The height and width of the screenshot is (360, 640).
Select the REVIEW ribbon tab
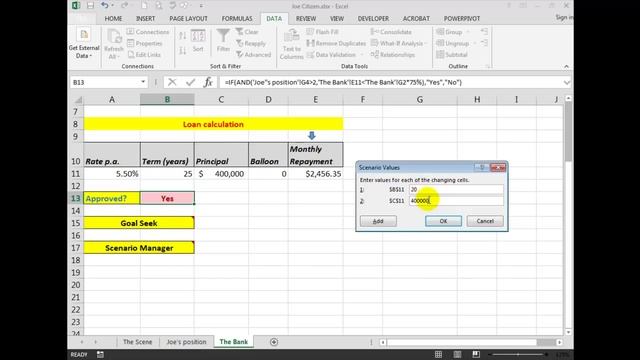[306, 19]
